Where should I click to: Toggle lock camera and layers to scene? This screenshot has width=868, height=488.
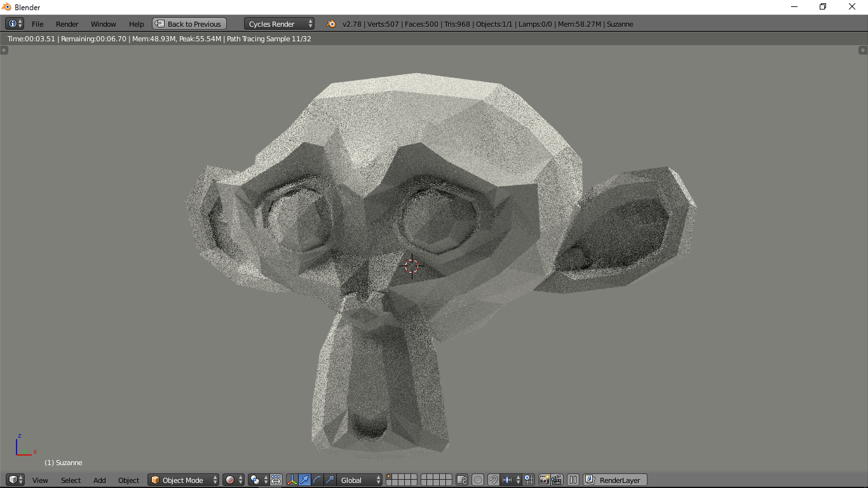pos(462,480)
